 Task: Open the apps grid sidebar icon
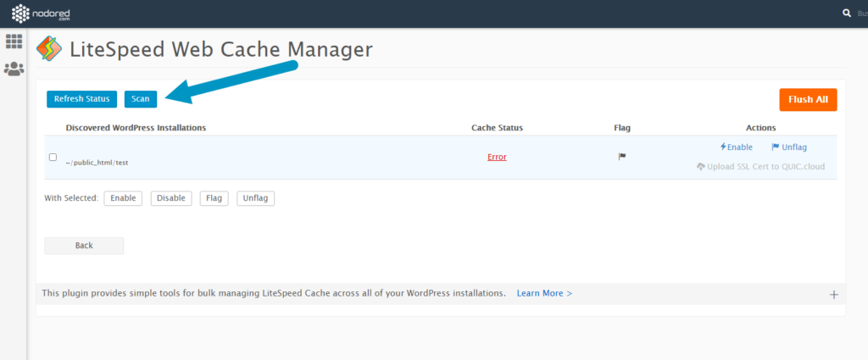[x=14, y=42]
